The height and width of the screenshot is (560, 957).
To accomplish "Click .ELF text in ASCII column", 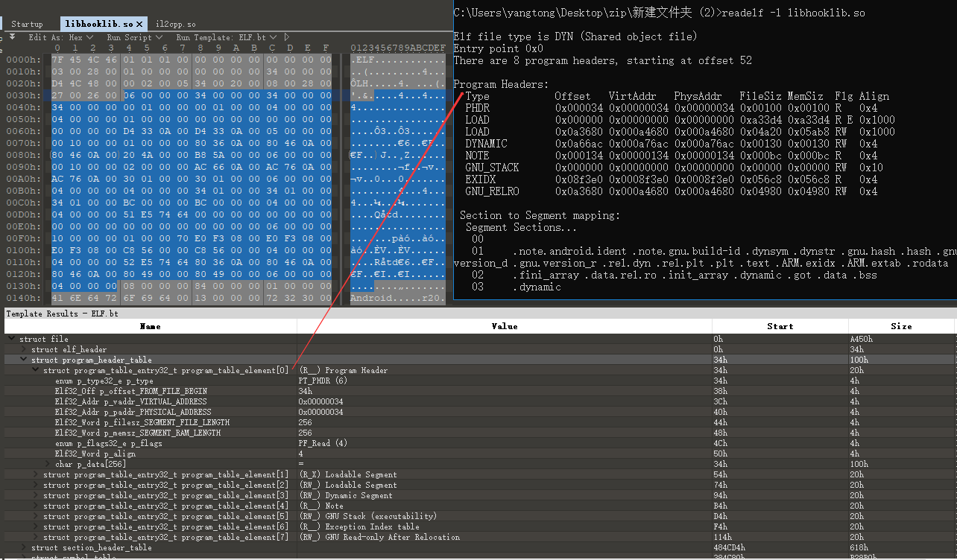I will pyautogui.click(x=362, y=60).
